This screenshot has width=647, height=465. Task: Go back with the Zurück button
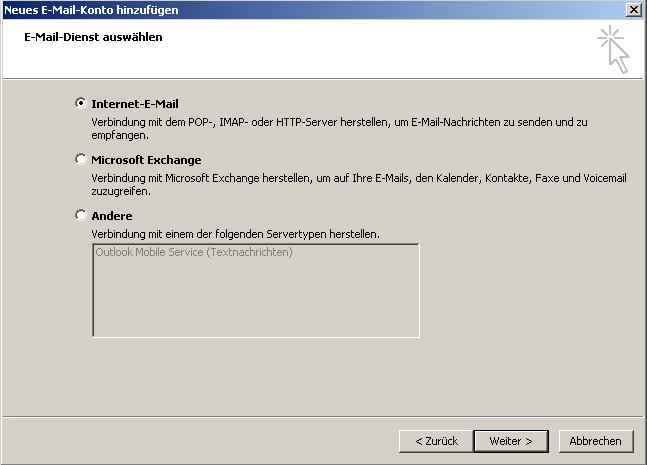(x=436, y=441)
